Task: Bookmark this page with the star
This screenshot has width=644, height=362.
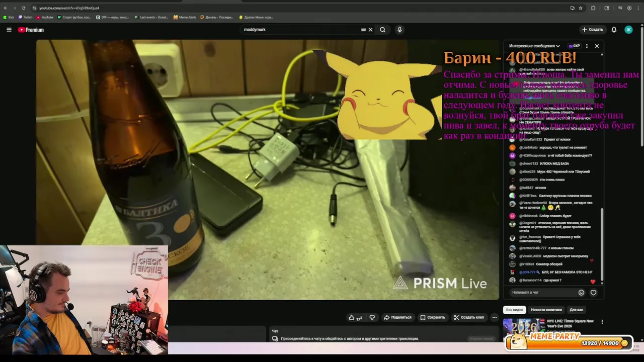Action: pos(581,8)
